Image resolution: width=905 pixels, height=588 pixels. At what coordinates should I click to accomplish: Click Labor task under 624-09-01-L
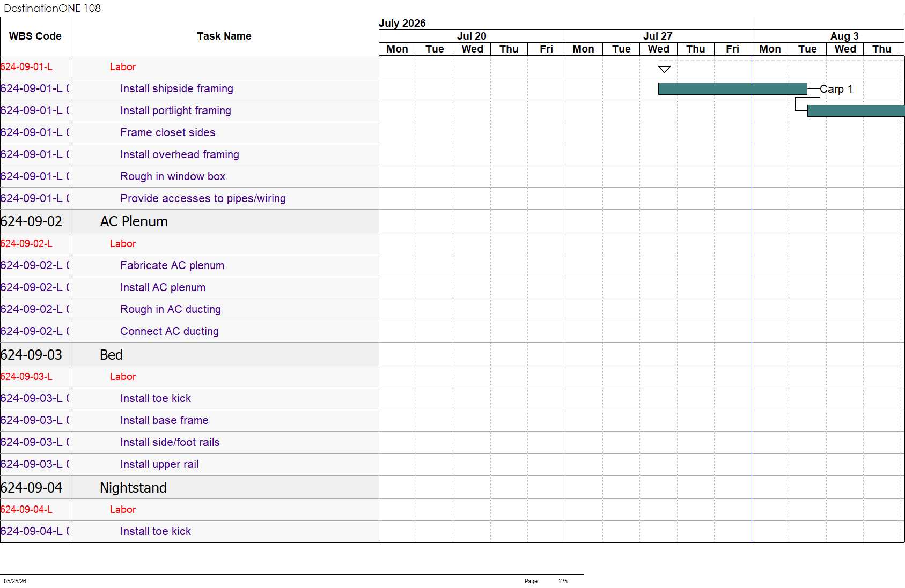[x=123, y=67]
